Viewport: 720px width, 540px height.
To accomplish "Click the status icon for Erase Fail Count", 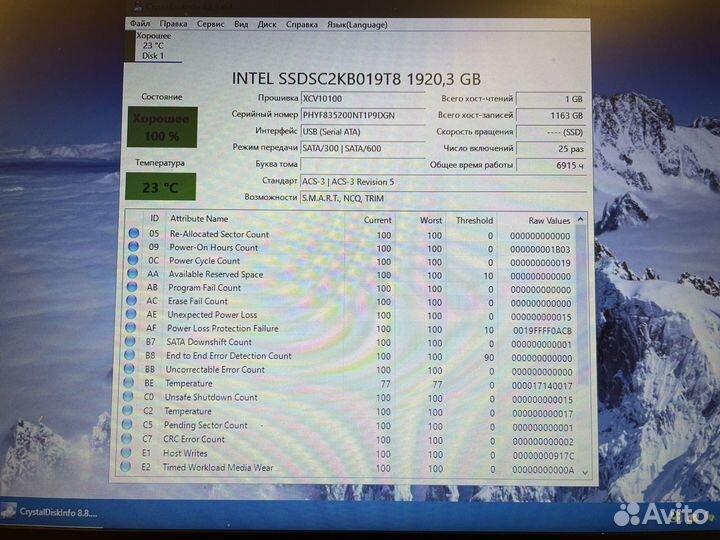I will point(131,300).
